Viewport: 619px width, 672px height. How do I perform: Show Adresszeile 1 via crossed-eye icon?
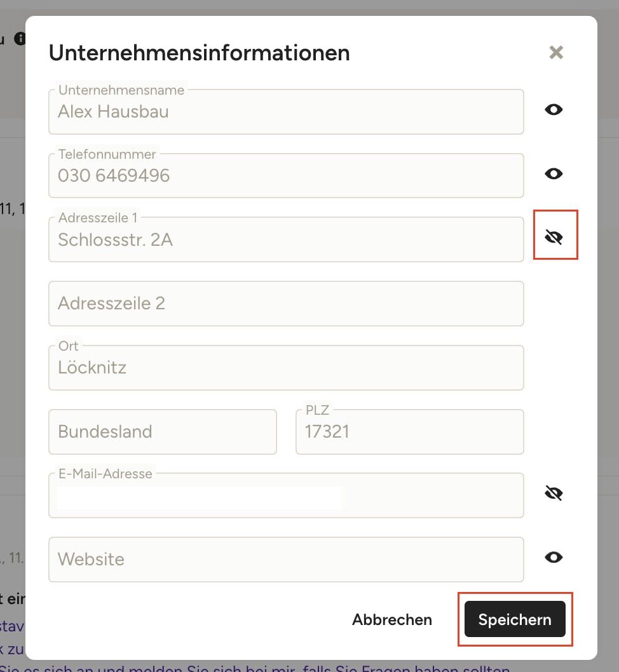[x=554, y=238]
